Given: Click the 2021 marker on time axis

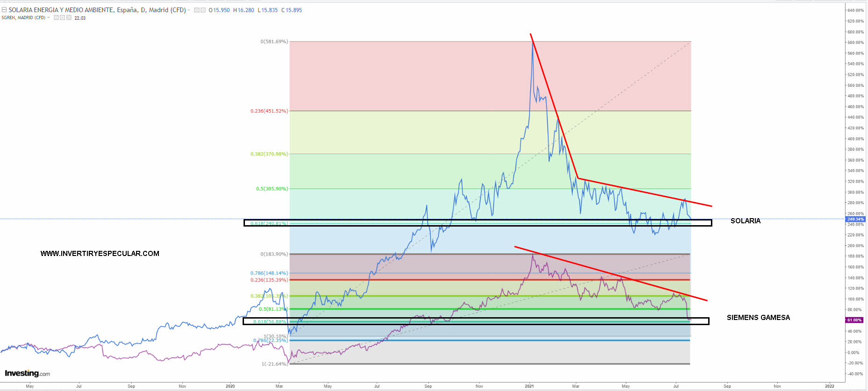Looking at the screenshot, I should point(529,386).
